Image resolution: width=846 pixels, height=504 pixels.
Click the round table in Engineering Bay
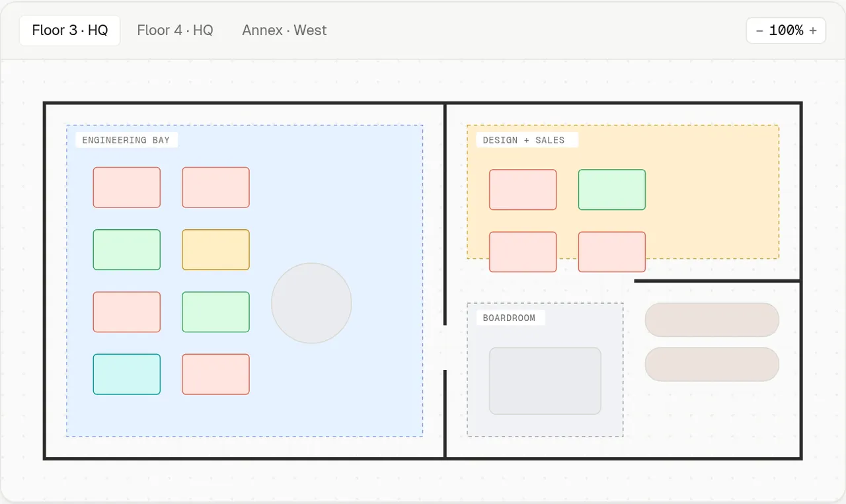coord(311,303)
